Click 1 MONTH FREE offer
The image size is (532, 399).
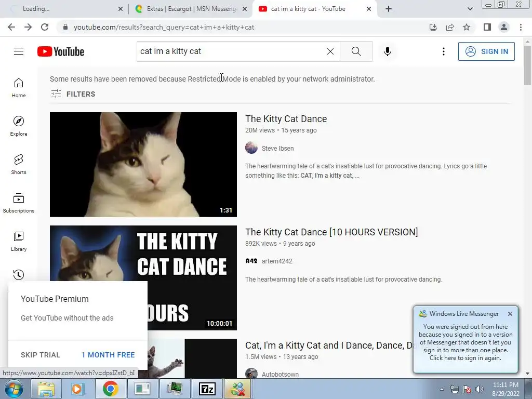point(108,355)
